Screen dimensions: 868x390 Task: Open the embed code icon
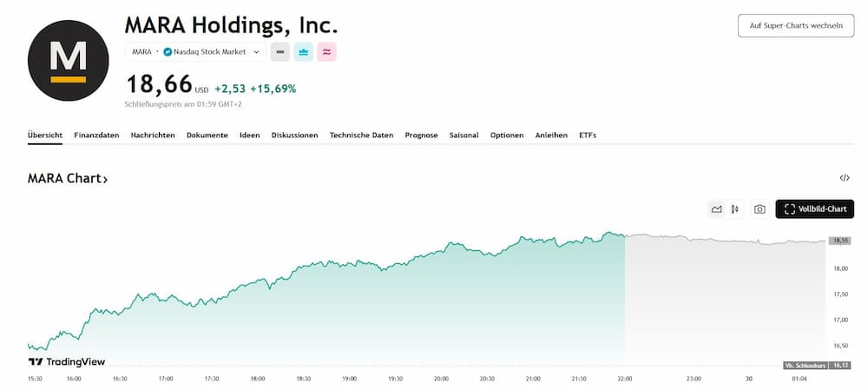(x=845, y=178)
